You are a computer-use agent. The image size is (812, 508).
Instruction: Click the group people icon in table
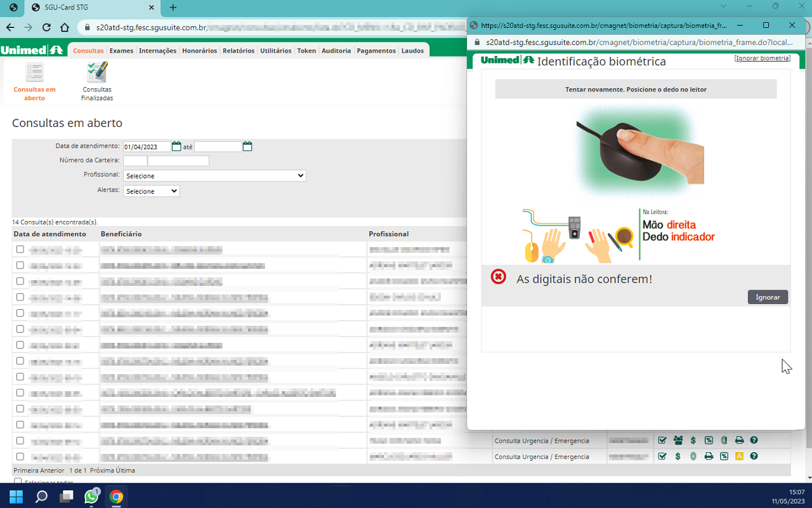tap(678, 441)
